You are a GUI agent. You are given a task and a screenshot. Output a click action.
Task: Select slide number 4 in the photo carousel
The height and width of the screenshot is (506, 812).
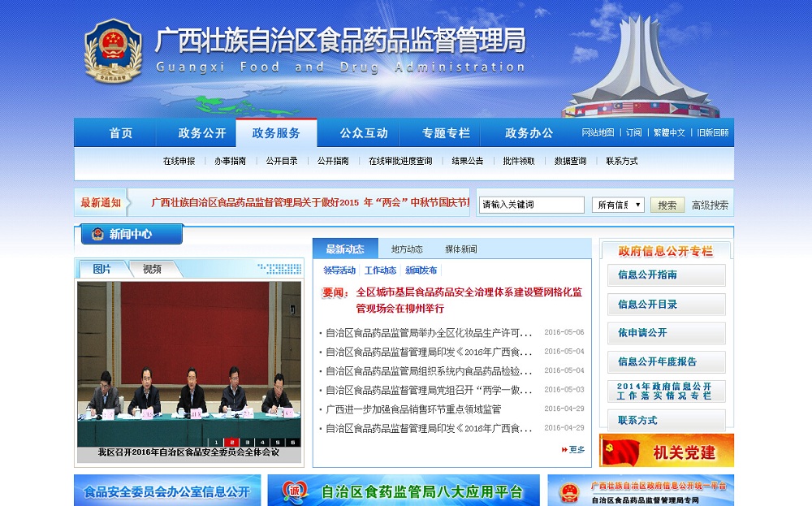(262, 443)
